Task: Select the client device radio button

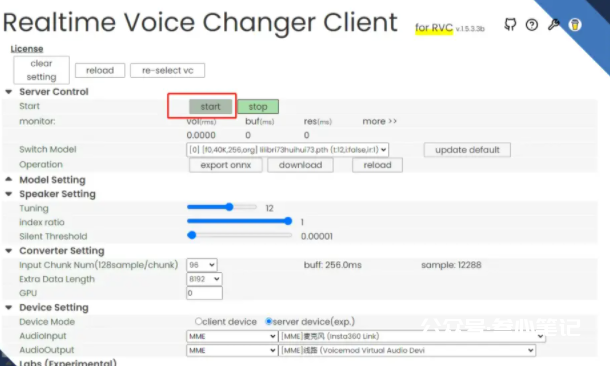Action: [198, 321]
